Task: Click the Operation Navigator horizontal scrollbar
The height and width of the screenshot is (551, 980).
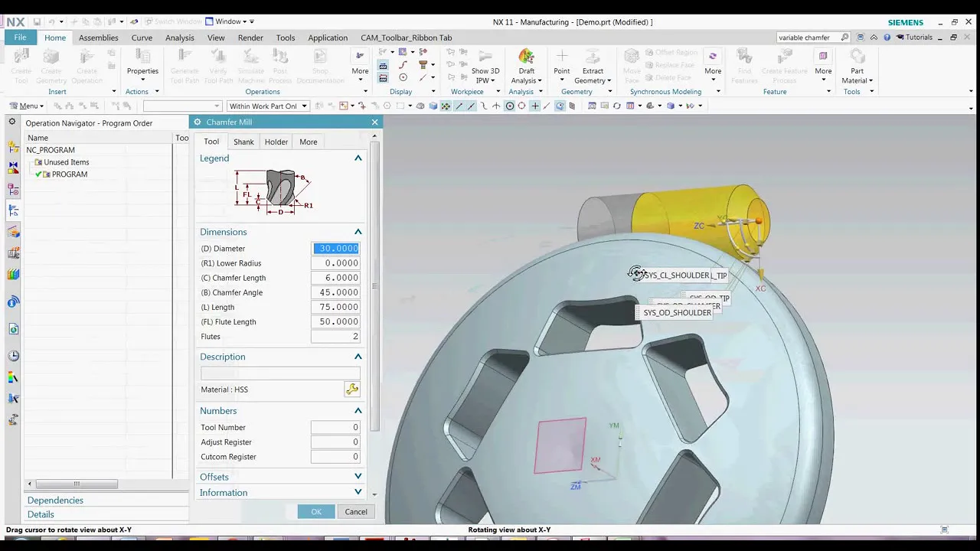Action: coord(77,484)
